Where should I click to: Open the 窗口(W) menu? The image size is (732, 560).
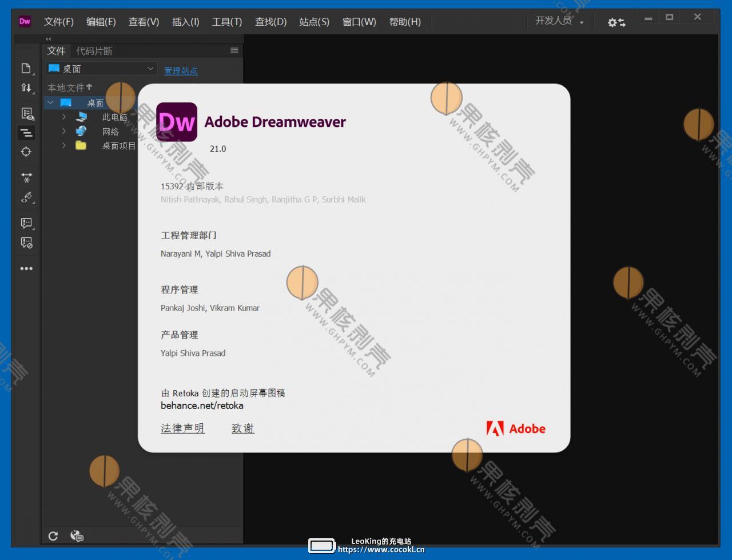(x=359, y=22)
